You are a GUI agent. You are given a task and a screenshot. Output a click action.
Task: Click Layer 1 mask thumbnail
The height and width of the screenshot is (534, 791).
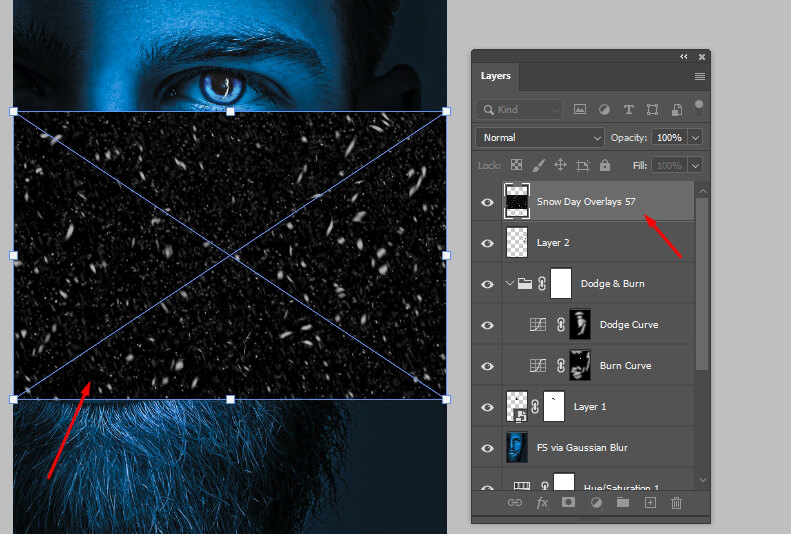pos(553,406)
